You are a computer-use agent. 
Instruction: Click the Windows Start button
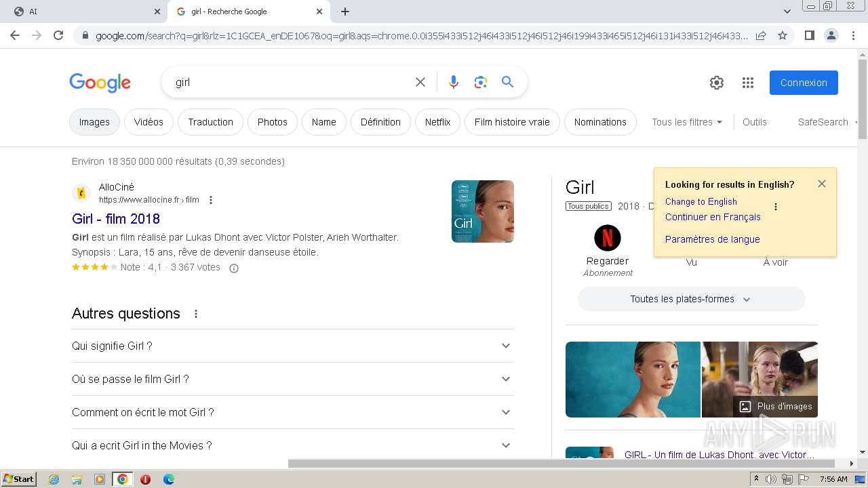tap(18, 479)
